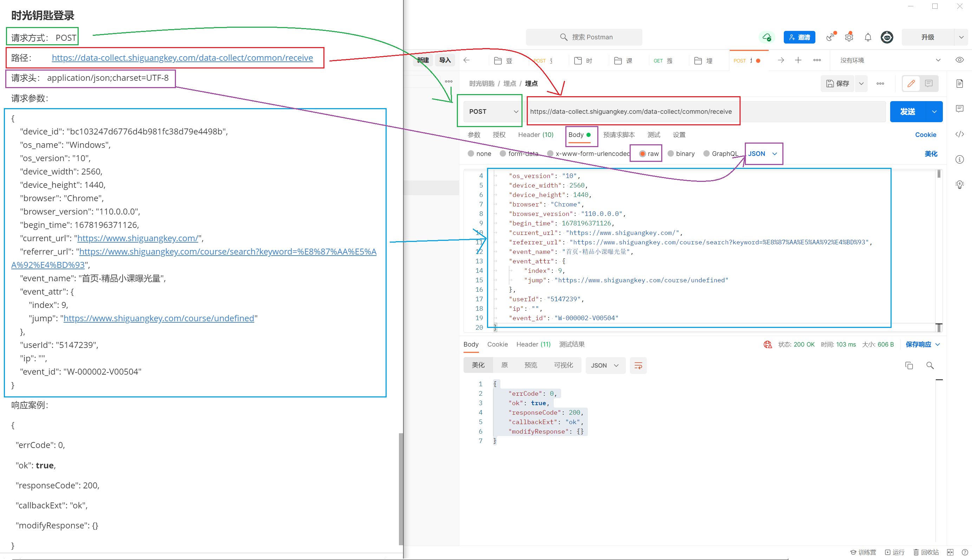Open the code snippet panel icon
Image resolution: width=972 pixels, height=560 pixels.
(x=959, y=134)
